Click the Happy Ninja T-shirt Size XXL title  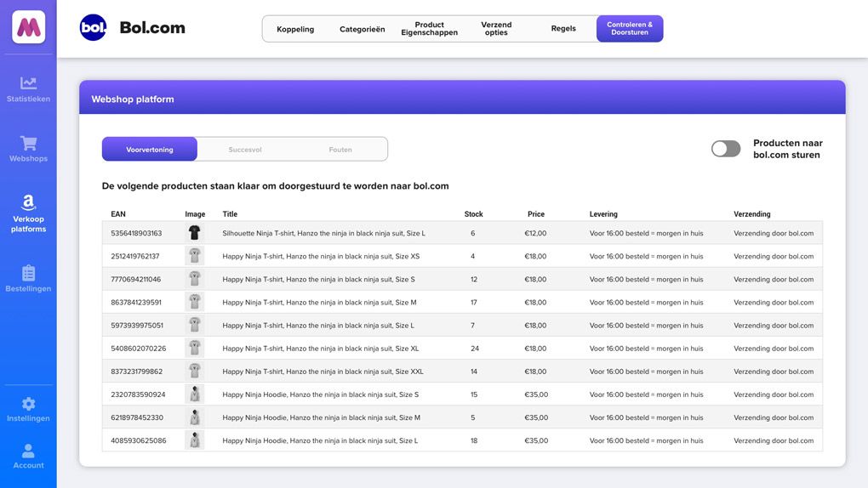point(323,372)
